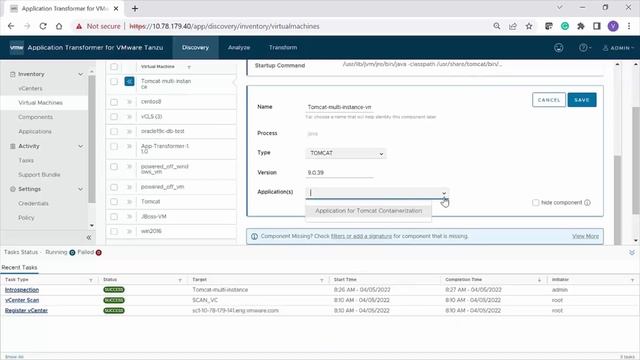Filter the Status column in tasks

click(x=180, y=280)
